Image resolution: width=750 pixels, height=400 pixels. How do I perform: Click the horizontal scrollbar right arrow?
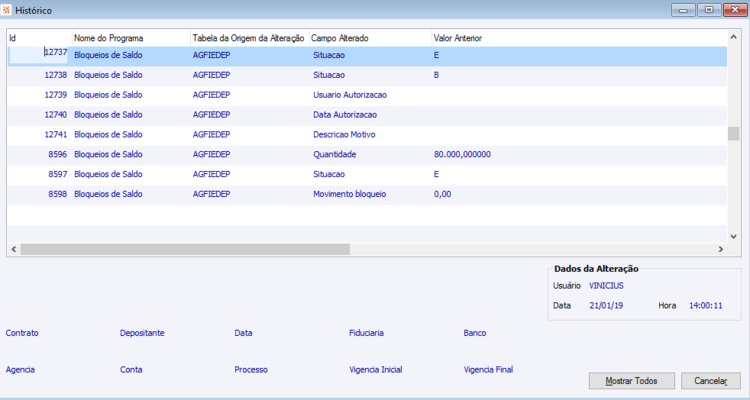[721, 249]
